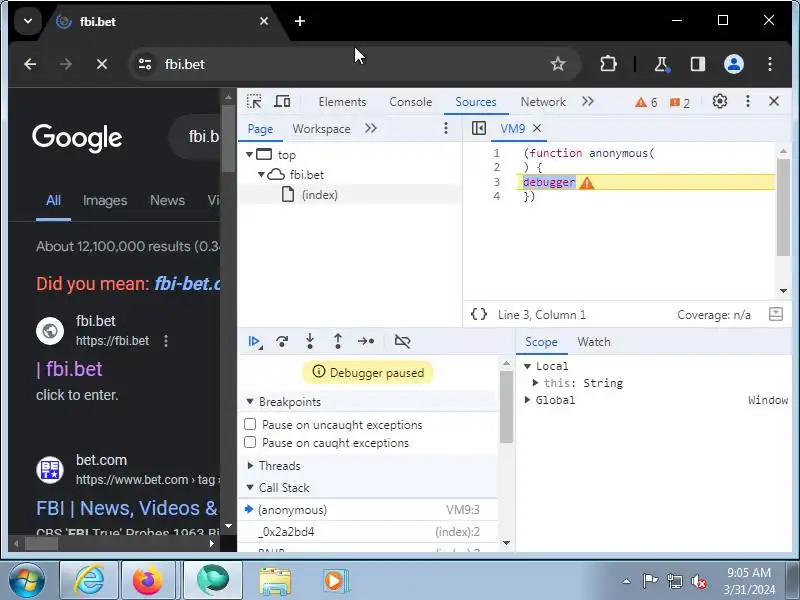Image resolution: width=800 pixels, height=600 pixels.
Task: Select the _0x2a2bd4 call stack frame
Action: click(x=367, y=531)
